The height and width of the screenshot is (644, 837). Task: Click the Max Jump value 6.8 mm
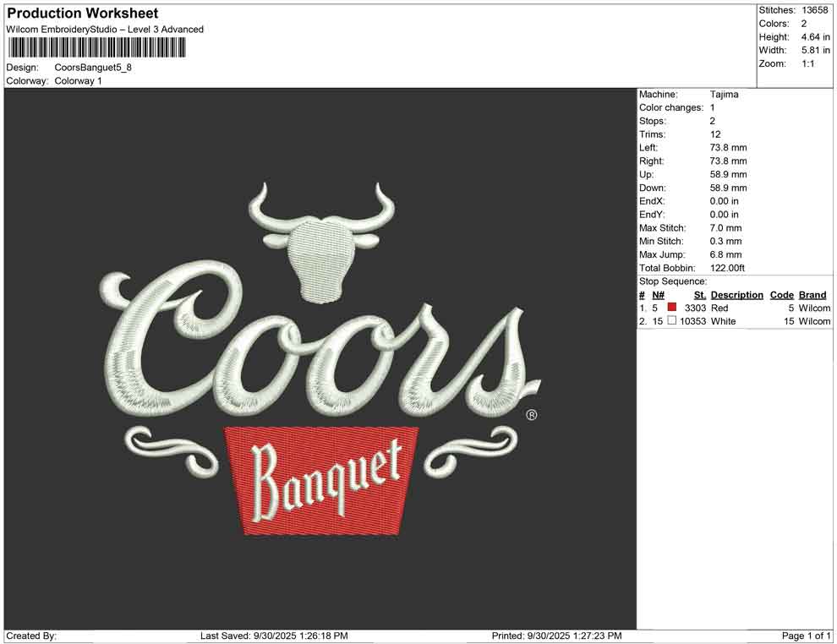tap(725, 254)
